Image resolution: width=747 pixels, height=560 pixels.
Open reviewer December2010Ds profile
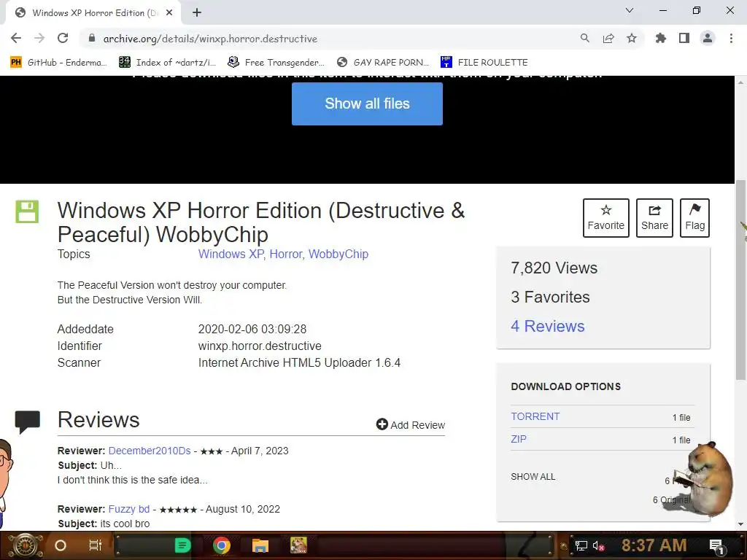(x=150, y=451)
